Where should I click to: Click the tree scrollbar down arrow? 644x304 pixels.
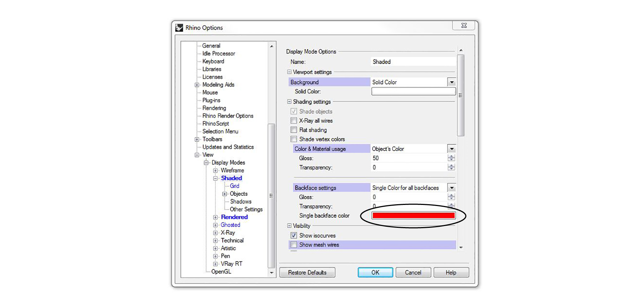tap(272, 273)
